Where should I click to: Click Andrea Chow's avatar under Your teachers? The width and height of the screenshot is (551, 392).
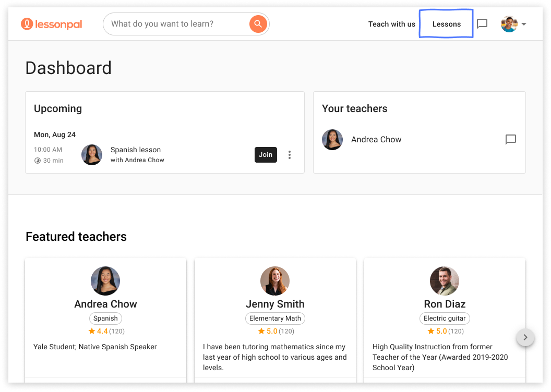coord(332,139)
